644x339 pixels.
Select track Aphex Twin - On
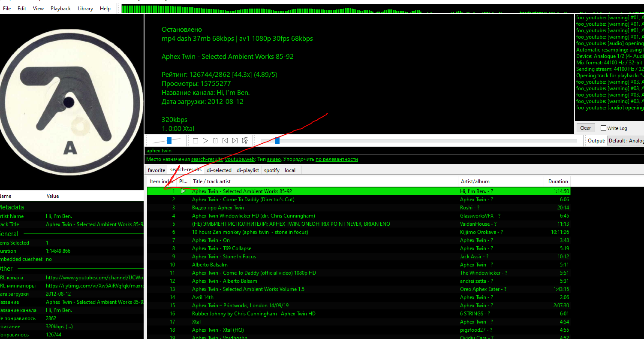click(x=358, y=240)
